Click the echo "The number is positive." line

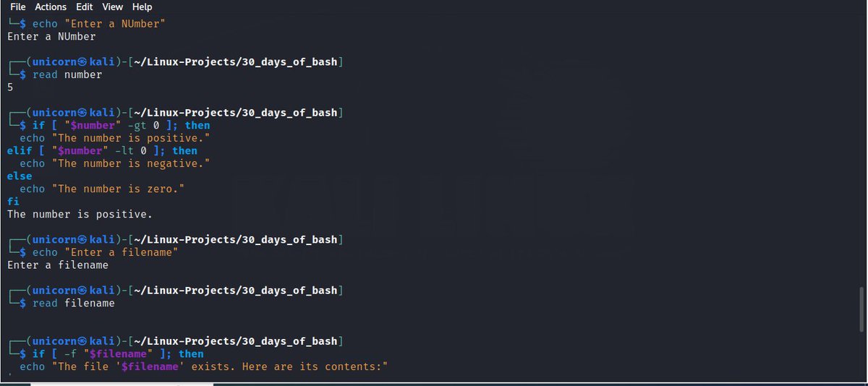coord(114,137)
